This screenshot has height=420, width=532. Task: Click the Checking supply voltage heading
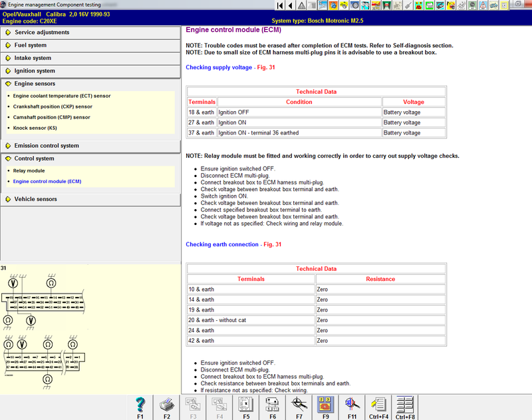[219, 68]
